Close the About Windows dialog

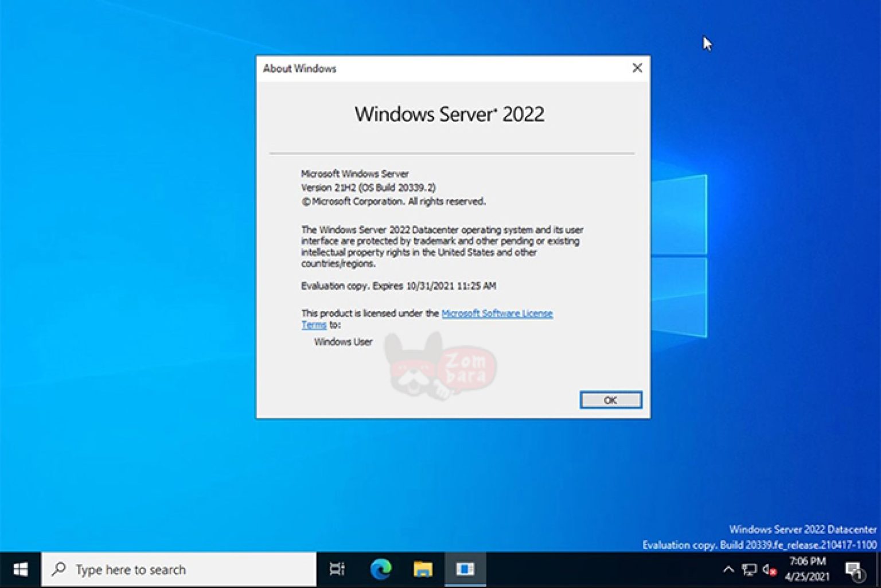(637, 68)
